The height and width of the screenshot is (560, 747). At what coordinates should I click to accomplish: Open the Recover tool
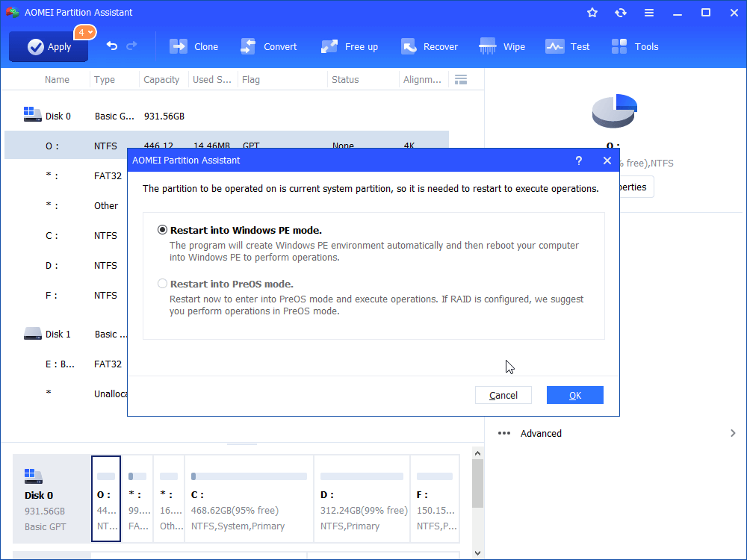[x=430, y=46]
